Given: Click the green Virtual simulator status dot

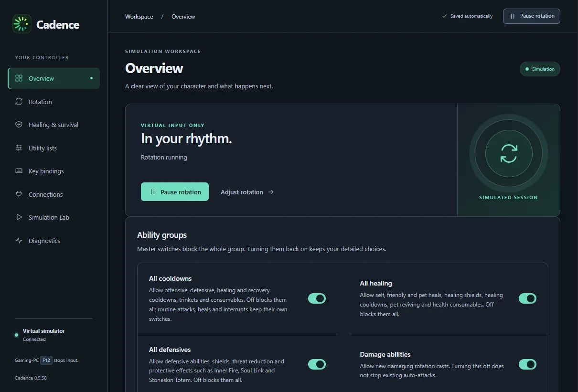Looking at the screenshot, I should coord(17,335).
